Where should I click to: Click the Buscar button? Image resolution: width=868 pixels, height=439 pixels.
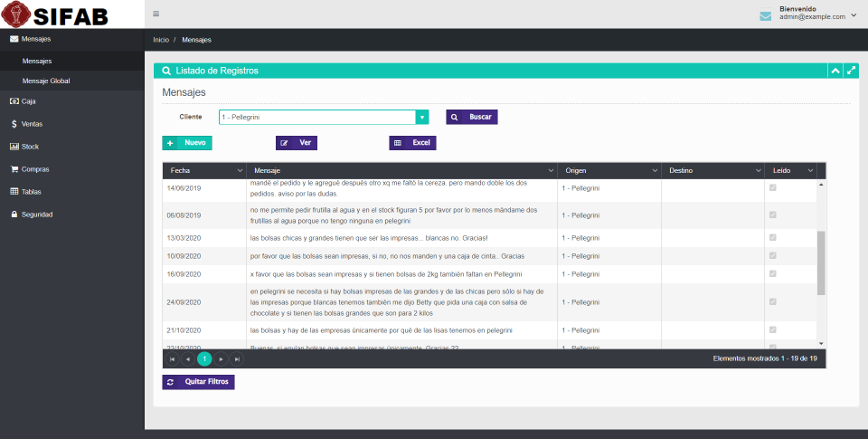click(x=471, y=117)
